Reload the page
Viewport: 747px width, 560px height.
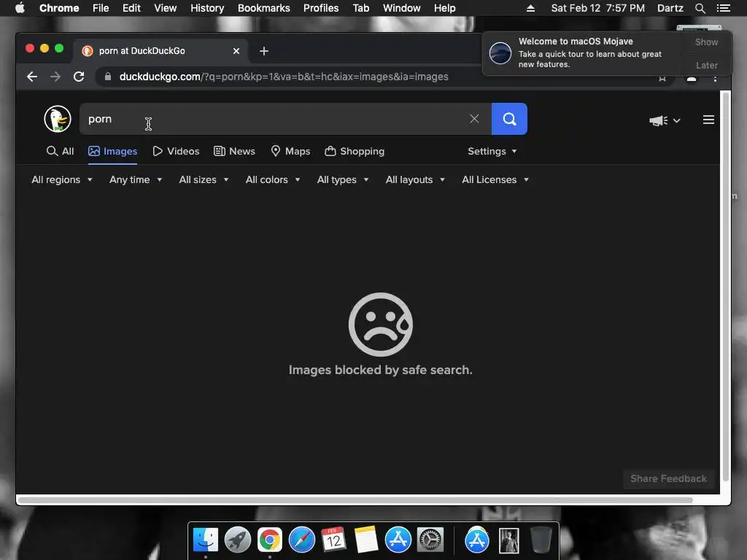pos(79,77)
